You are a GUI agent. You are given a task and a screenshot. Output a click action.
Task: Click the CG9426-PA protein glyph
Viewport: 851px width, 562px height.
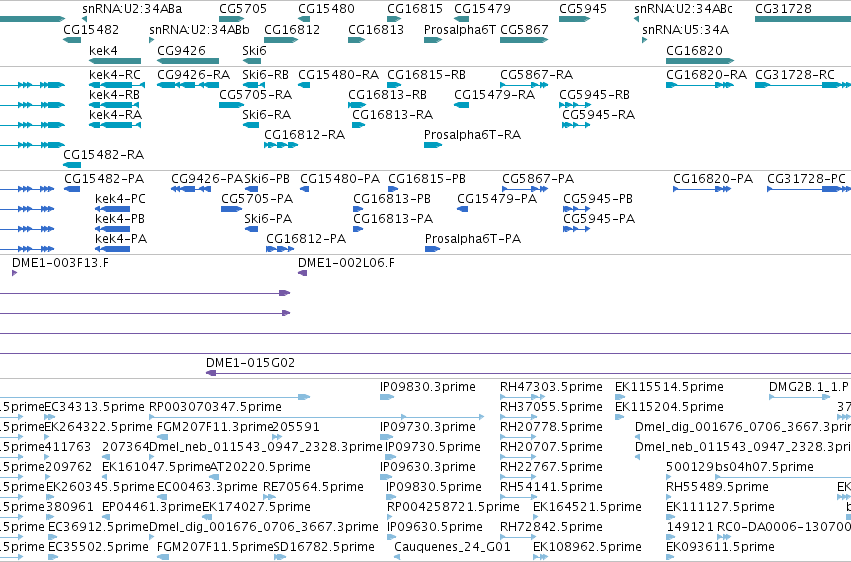190,189
